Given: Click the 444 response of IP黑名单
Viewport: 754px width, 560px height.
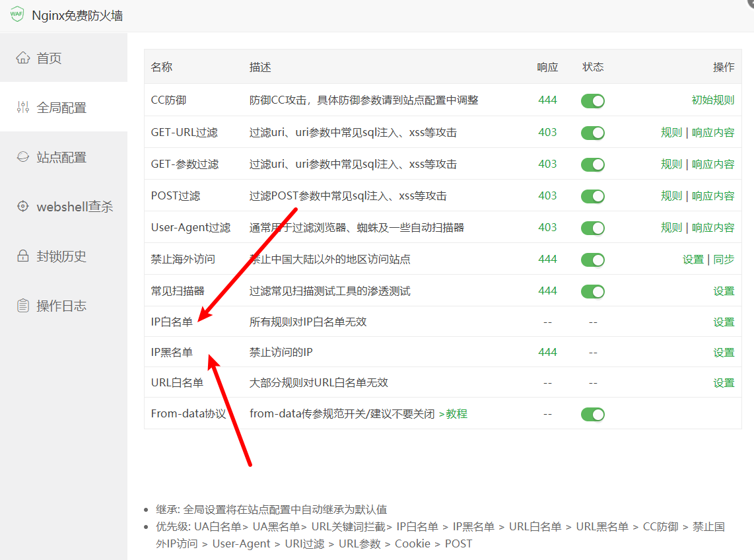Looking at the screenshot, I should click(x=547, y=352).
